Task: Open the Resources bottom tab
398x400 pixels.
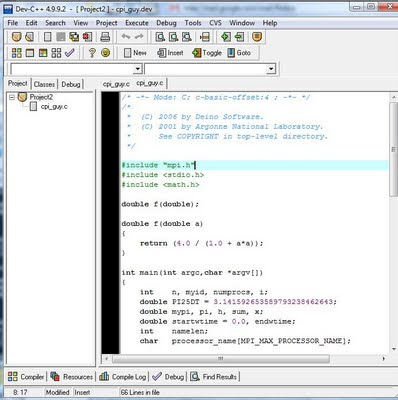Action: coord(71,377)
